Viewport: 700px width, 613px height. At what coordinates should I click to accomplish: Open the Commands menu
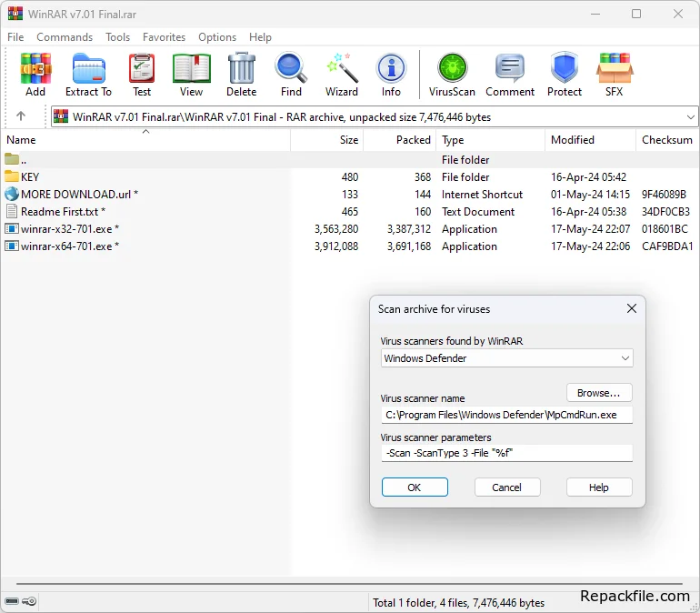click(65, 37)
